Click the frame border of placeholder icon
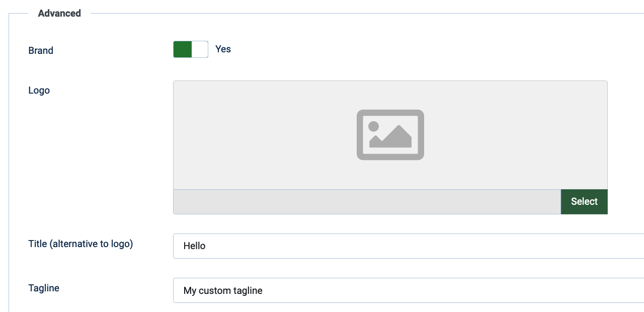 [390, 113]
